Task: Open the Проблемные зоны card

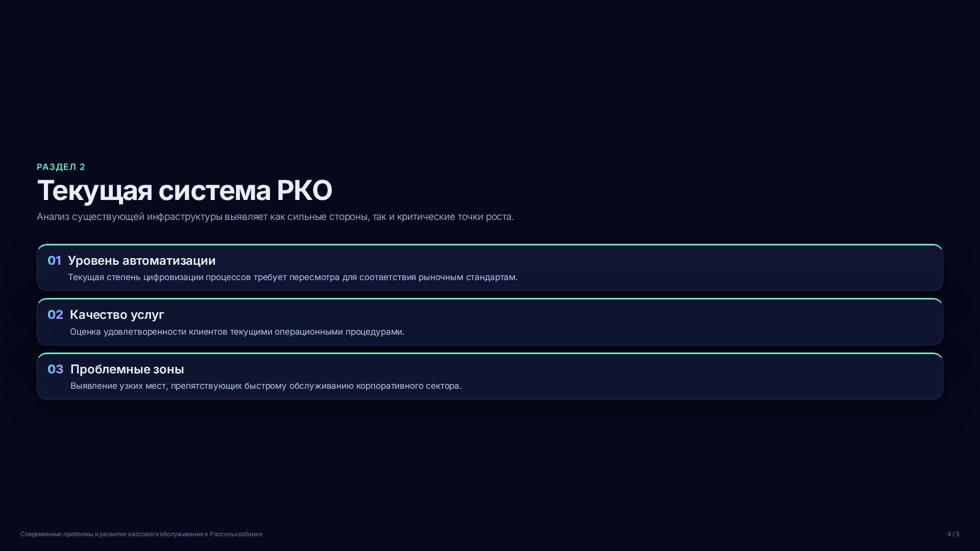Action: tap(490, 376)
